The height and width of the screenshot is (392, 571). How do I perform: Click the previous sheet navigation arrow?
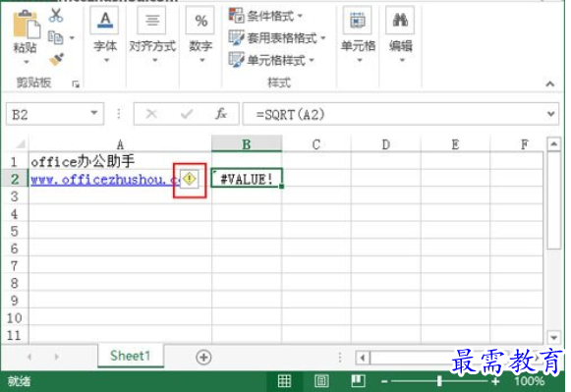point(29,357)
